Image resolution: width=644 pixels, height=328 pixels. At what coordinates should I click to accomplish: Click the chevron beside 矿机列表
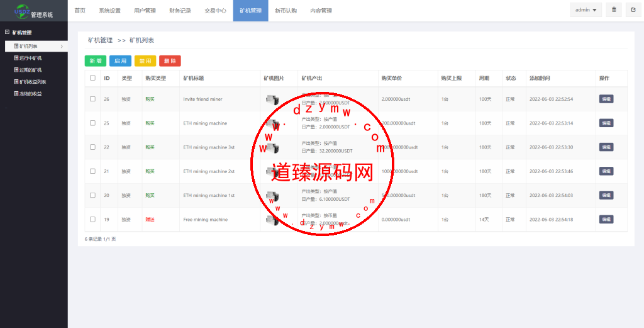[62, 47]
